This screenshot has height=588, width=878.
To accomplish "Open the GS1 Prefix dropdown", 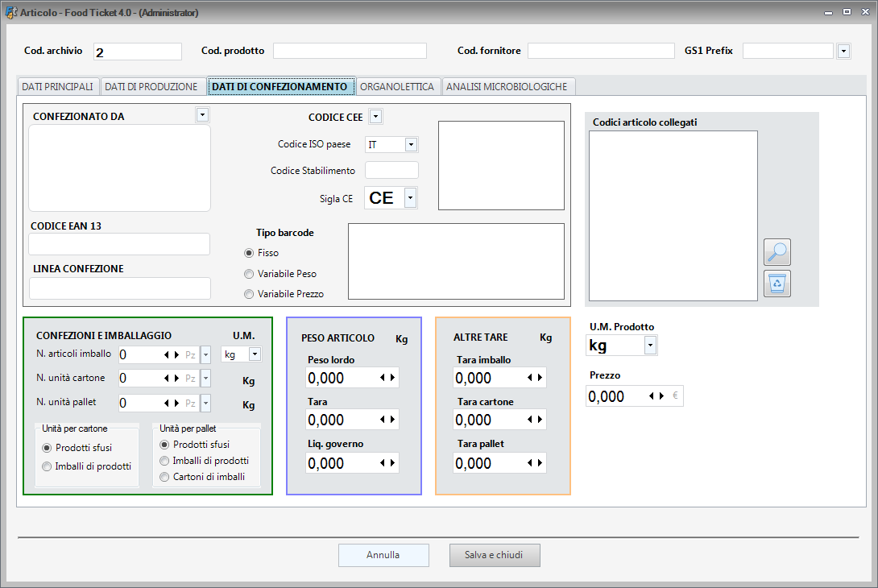I will pyautogui.click(x=843, y=50).
